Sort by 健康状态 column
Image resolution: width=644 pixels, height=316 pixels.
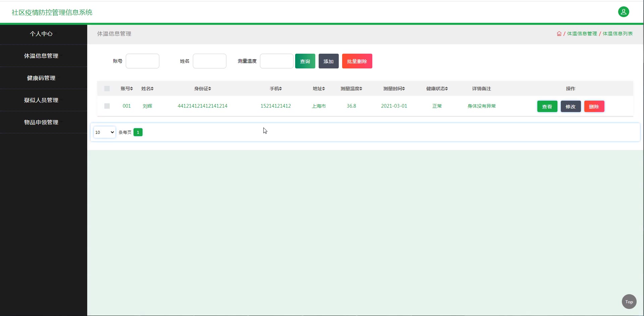point(437,89)
